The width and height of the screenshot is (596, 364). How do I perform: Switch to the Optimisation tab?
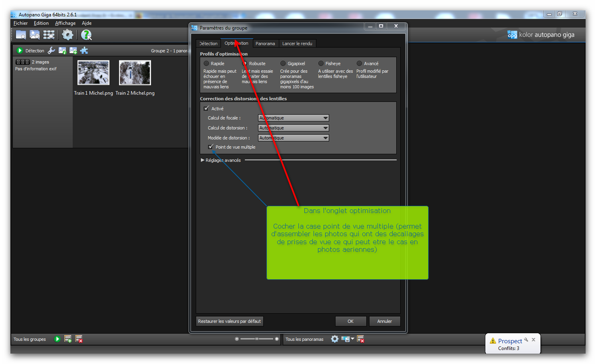click(236, 43)
